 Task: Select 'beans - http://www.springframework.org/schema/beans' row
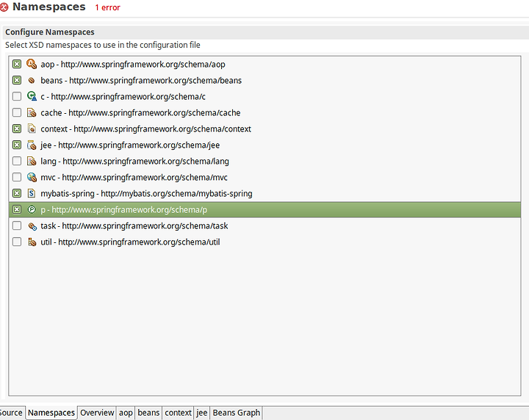coord(264,80)
